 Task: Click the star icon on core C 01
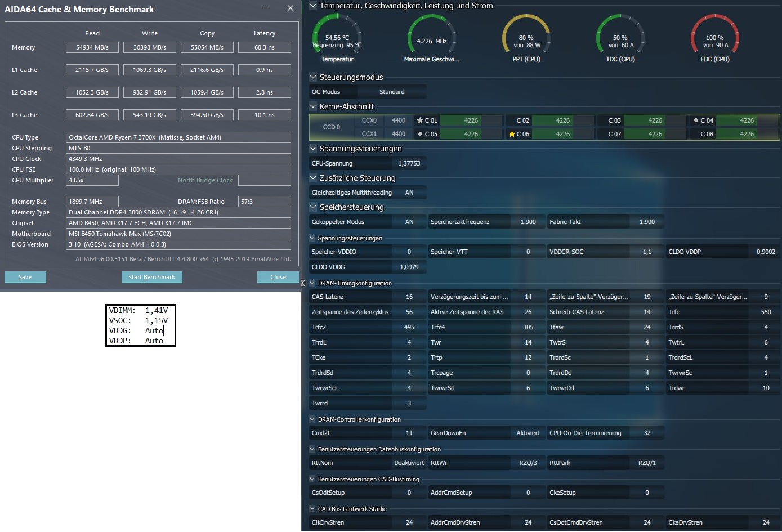click(420, 120)
